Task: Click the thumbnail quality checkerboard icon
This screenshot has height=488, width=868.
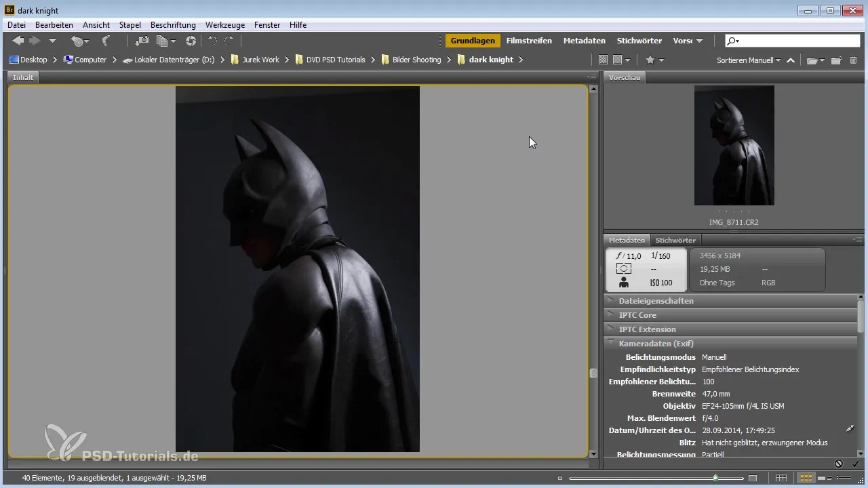Action: point(603,60)
